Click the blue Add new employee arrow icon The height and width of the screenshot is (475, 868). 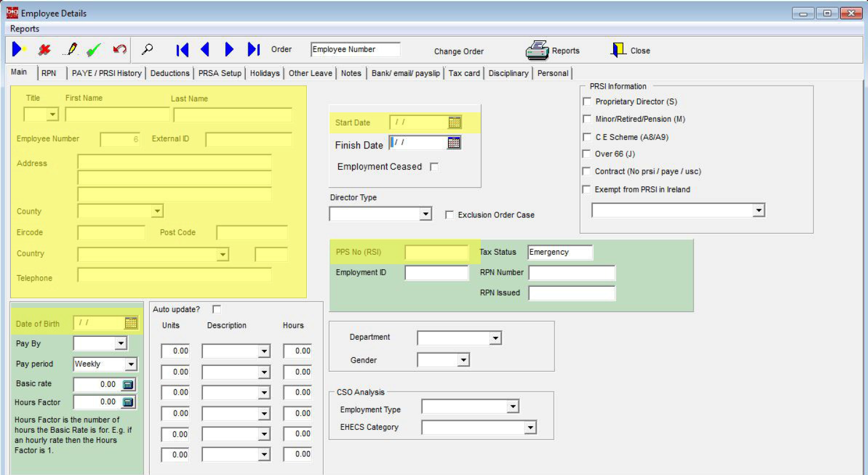click(x=19, y=49)
